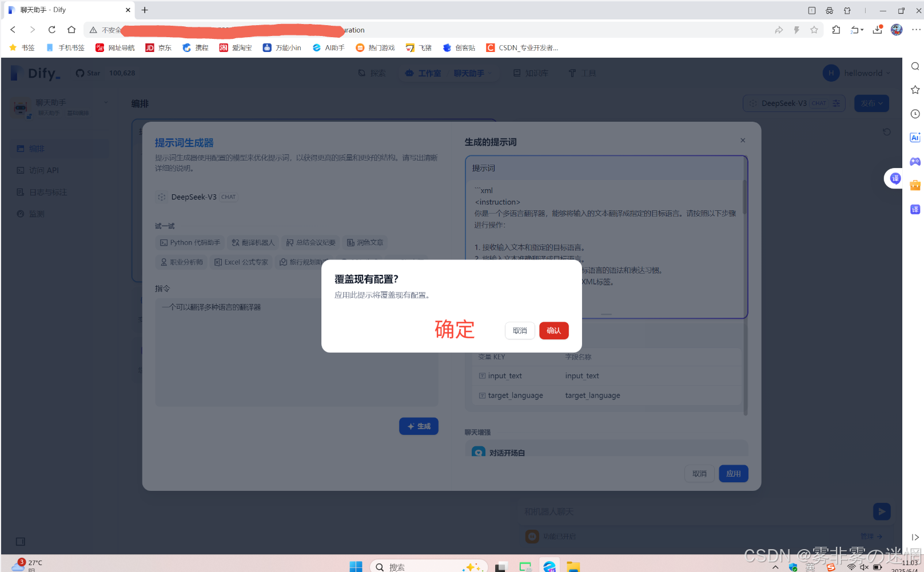Click browser refresh icon

(x=52, y=30)
